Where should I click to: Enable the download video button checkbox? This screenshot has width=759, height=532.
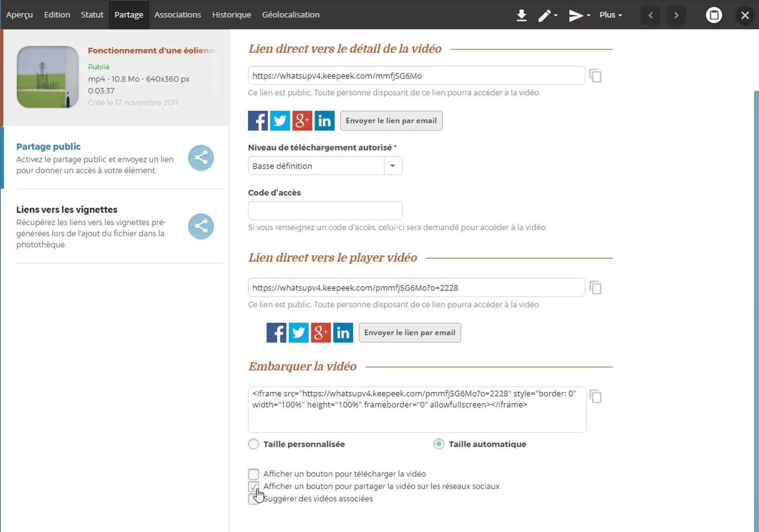[254, 474]
